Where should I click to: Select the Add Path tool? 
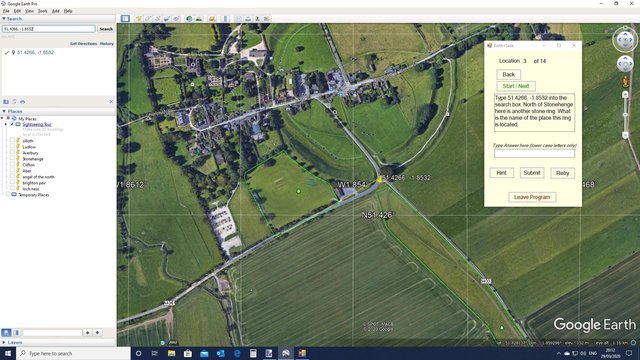158,19
